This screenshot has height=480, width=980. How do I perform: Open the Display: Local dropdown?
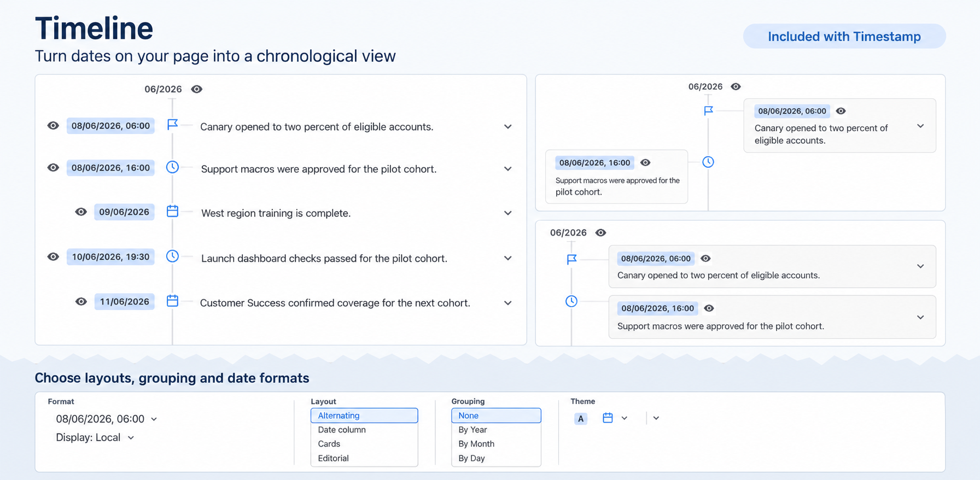coord(95,437)
